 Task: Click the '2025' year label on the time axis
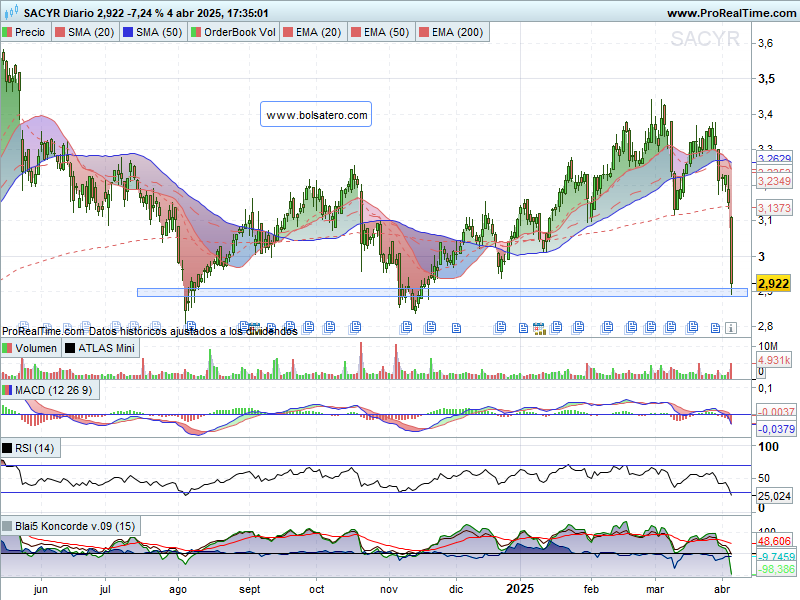pyautogui.click(x=520, y=589)
